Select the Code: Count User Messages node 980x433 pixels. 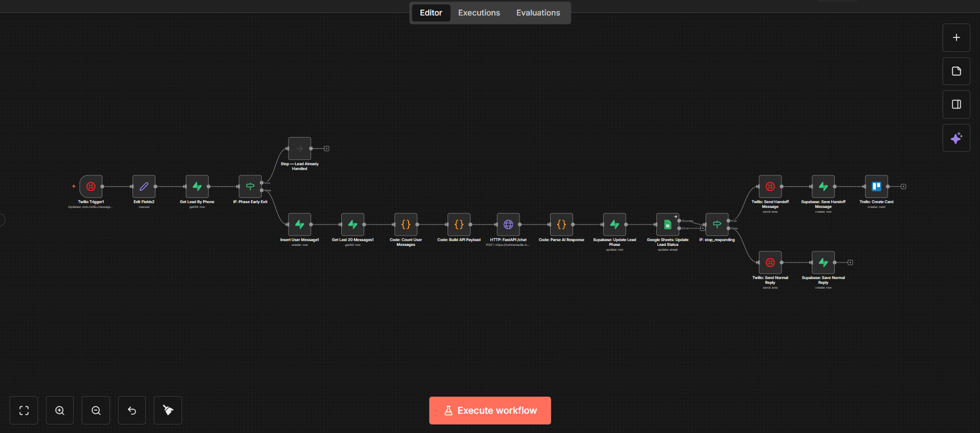[x=406, y=225]
